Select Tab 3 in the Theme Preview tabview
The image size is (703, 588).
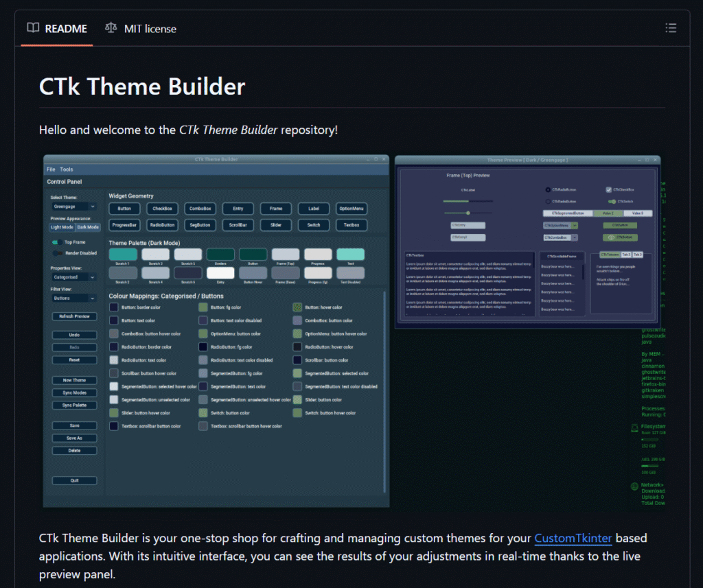pyautogui.click(x=637, y=255)
